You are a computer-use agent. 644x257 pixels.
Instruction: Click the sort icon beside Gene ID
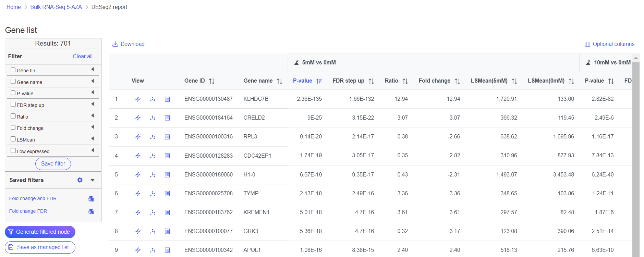[212, 81]
